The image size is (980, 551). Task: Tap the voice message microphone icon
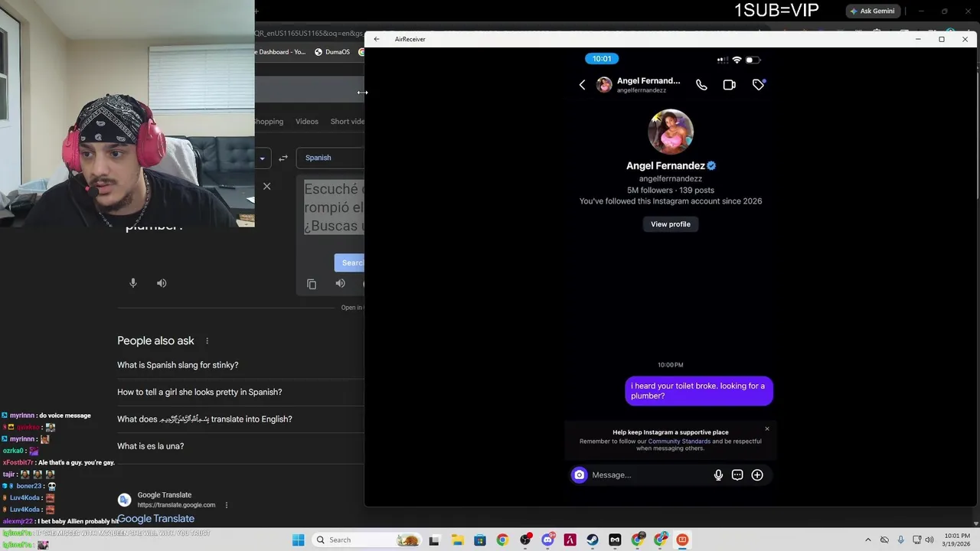point(718,474)
